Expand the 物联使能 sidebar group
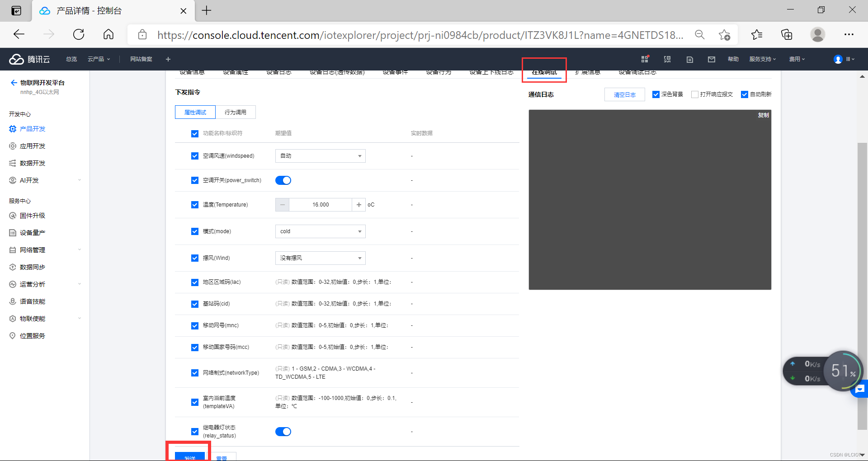This screenshot has height=461, width=868. [44, 319]
